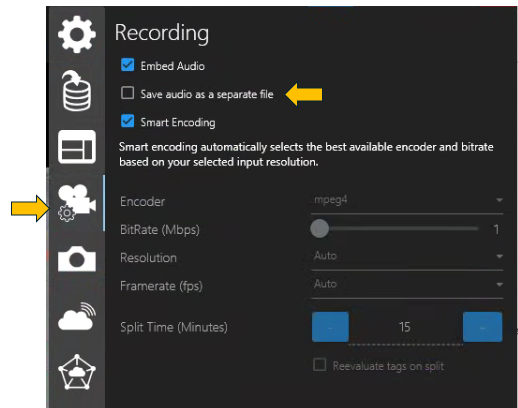Expand the Encoder mpeg4 dropdown
Image resolution: width=518 pixels, height=408 pixels.
point(407,201)
